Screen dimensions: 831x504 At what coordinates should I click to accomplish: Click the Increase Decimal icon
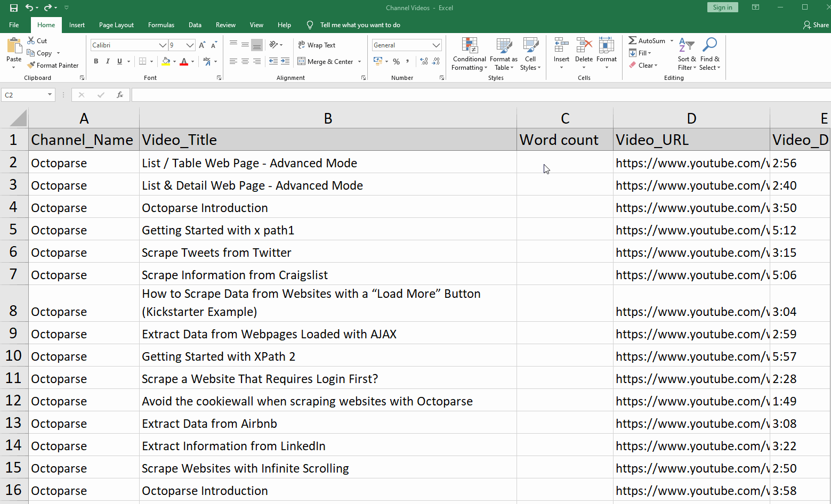[424, 61]
